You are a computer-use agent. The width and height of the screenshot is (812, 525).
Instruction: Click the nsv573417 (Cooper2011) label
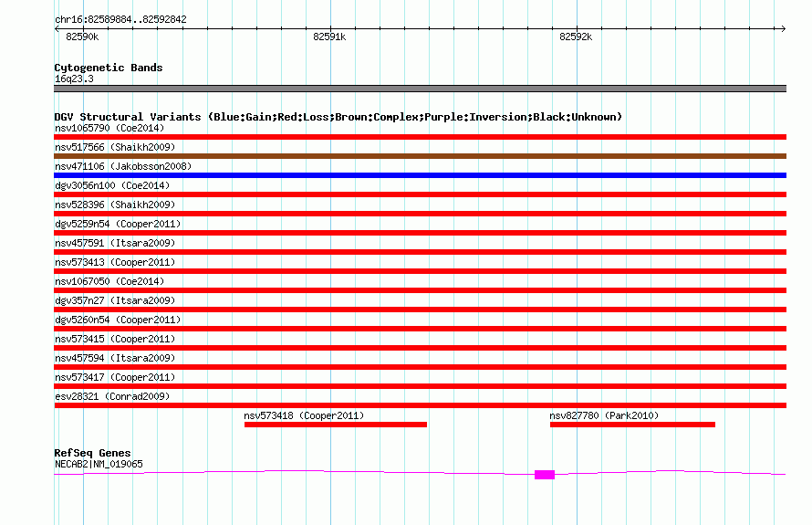(115, 377)
